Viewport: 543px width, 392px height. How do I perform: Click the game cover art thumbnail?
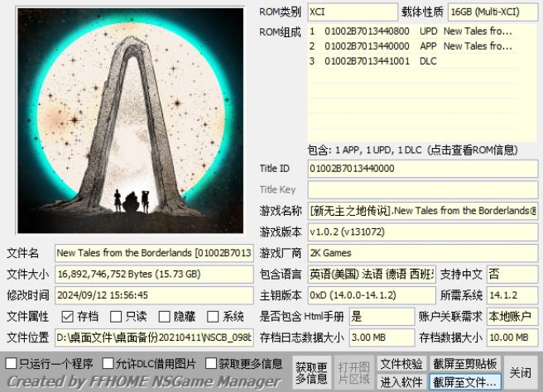point(130,121)
